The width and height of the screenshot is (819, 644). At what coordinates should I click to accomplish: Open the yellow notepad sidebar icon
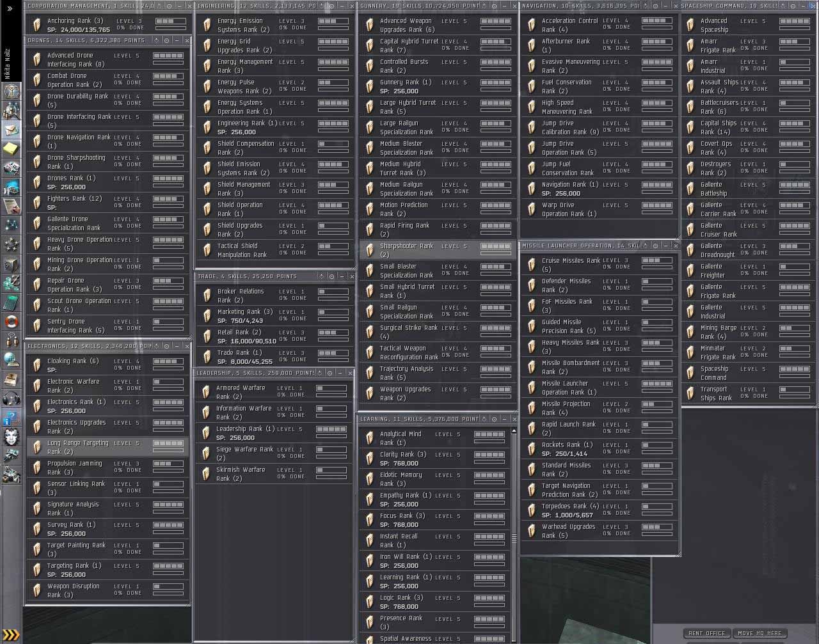(x=11, y=148)
